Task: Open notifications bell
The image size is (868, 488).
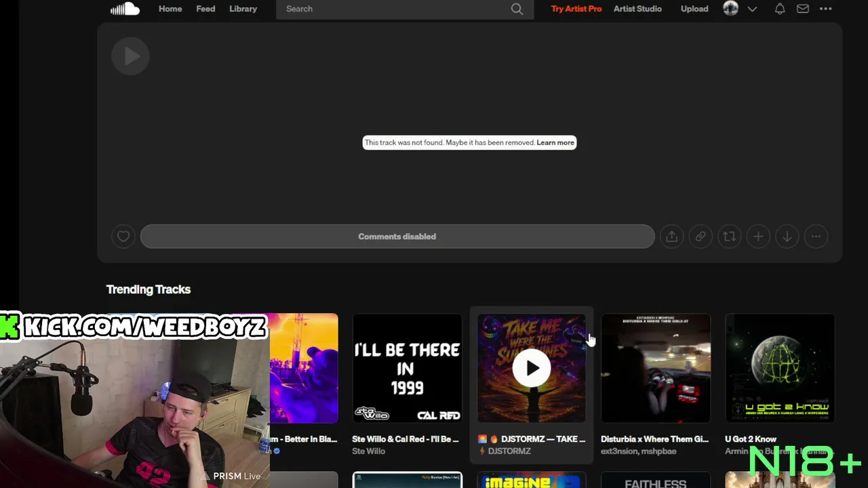Action: point(780,9)
